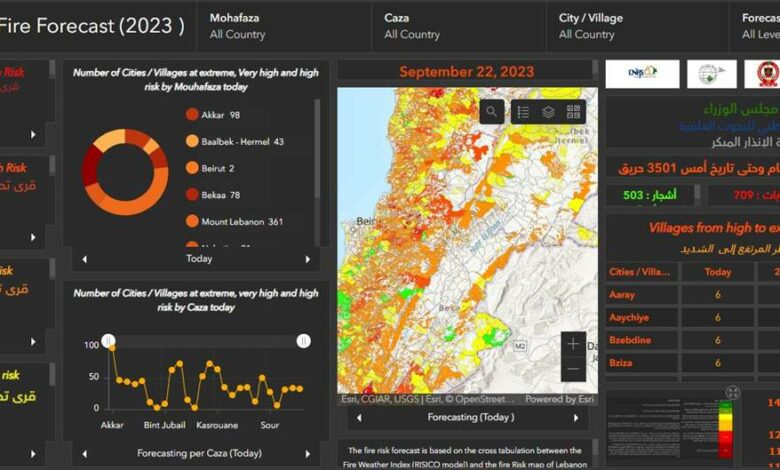Screen dimensions: 780x470
Task: Click the Cities / Villa... column header
Action: point(642,272)
